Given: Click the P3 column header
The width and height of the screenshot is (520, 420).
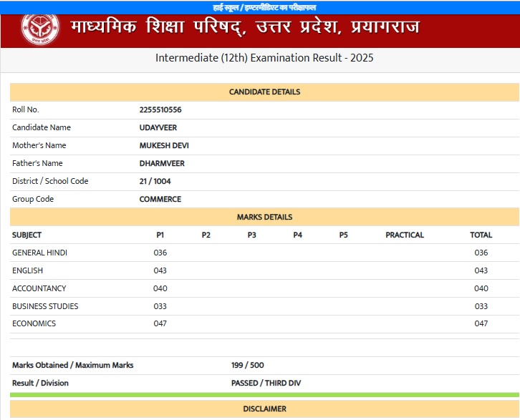Looking at the screenshot, I should pos(251,235).
